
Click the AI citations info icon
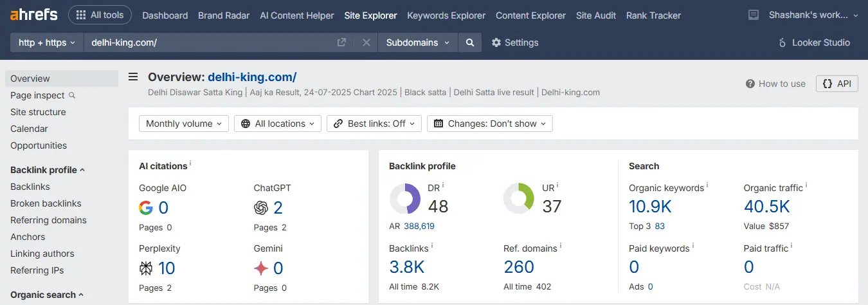(x=190, y=163)
